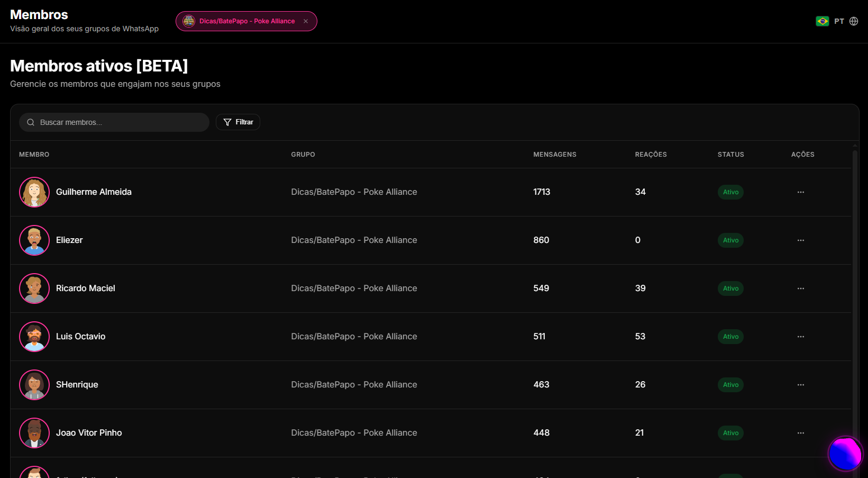This screenshot has height=478, width=868.
Task: Click group cell in Eliezer's row
Action: pyautogui.click(x=354, y=240)
